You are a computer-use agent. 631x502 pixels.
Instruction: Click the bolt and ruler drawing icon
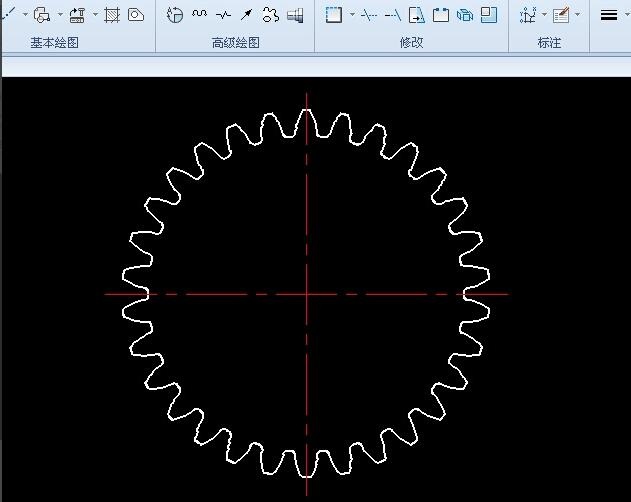[77, 15]
